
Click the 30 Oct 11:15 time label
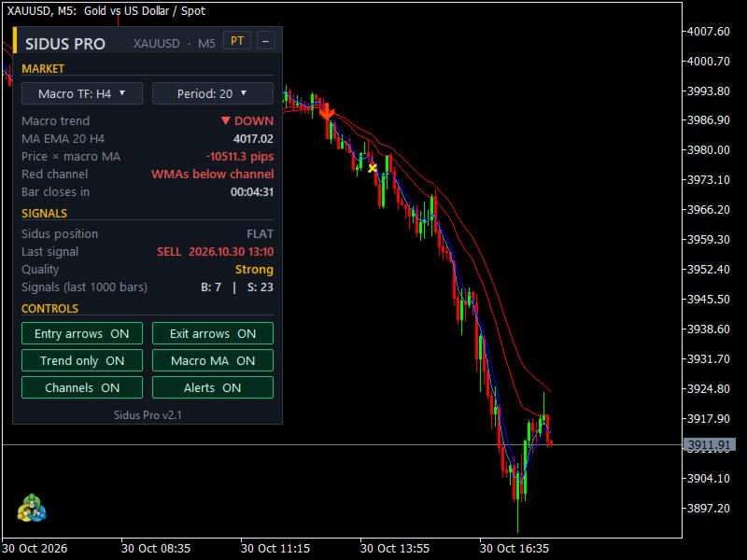tap(275, 549)
